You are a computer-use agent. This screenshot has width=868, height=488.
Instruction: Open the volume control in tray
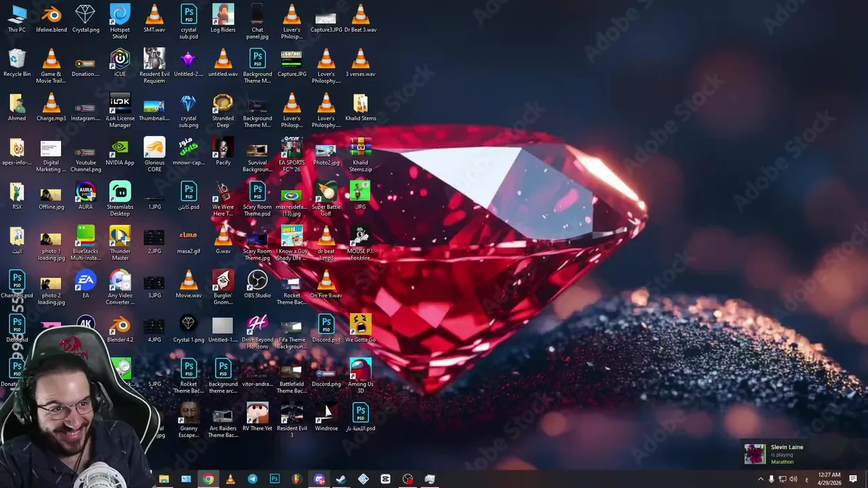click(x=793, y=479)
